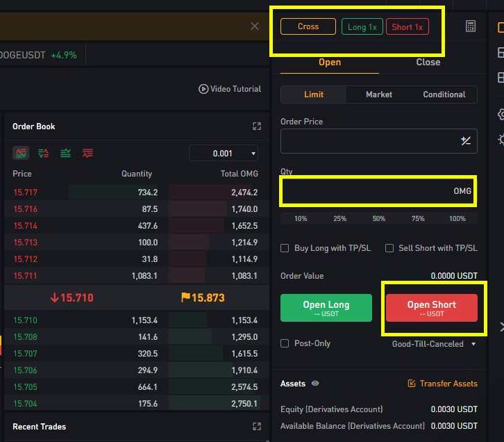Click bid price 15.710 in the order book rows
Viewport: 504px width, 442px height.
pos(26,320)
